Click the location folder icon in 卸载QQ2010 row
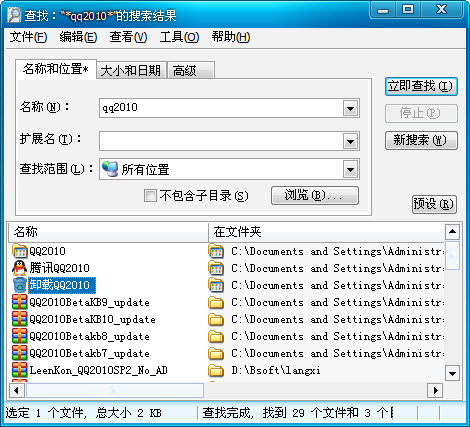 [216, 285]
